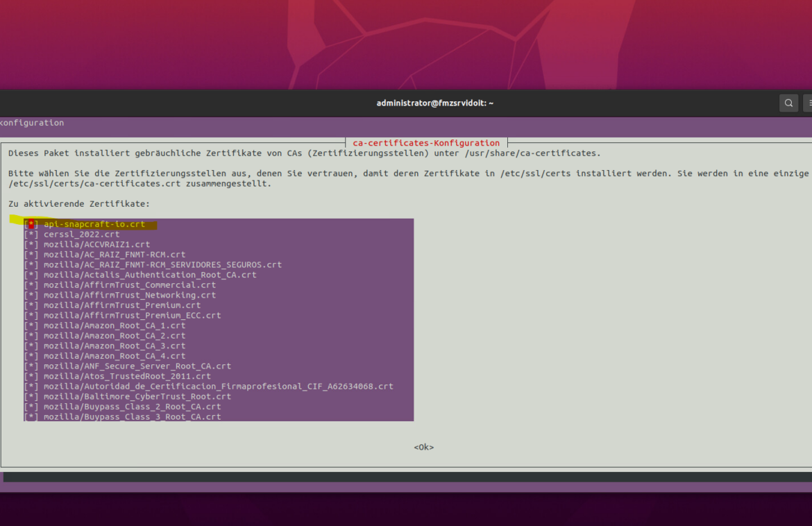Open the terminal hamburger menu
This screenshot has width=812, height=526.
(807, 103)
